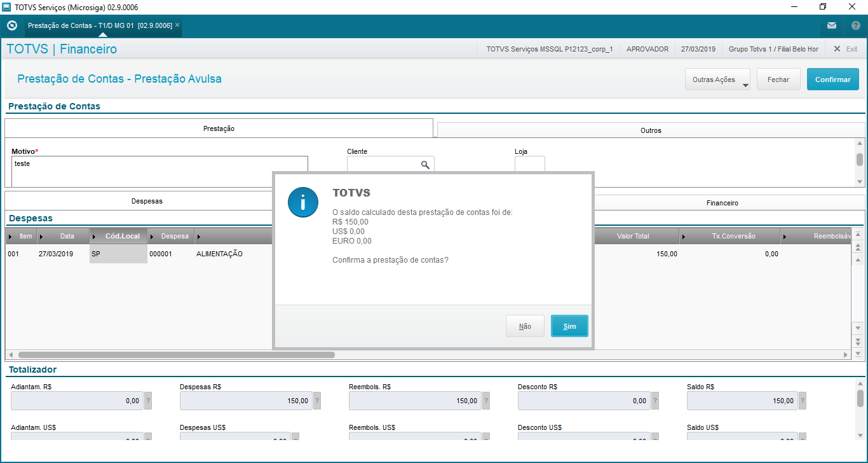This screenshot has height=463, width=868.
Task: Click the arrow on Item column header
Action: click(10, 237)
